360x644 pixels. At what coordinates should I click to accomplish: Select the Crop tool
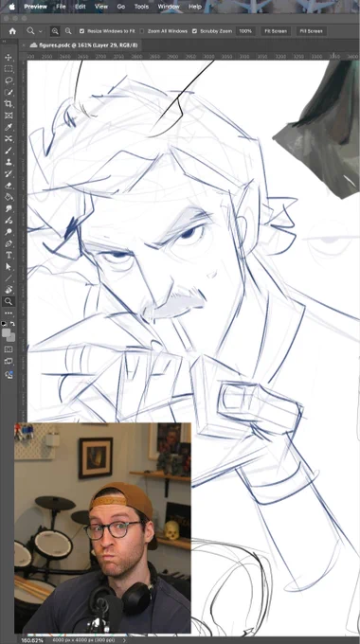point(9,104)
